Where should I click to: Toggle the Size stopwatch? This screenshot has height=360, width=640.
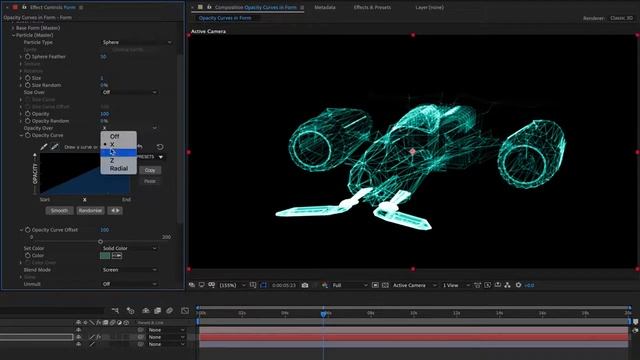(x=28, y=78)
